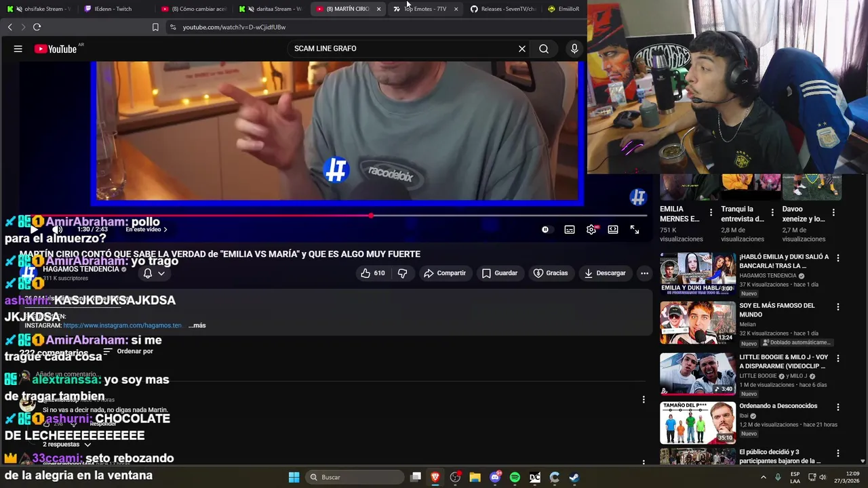
Task: Switch to theater mode view
Action: [x=613, y=230]
